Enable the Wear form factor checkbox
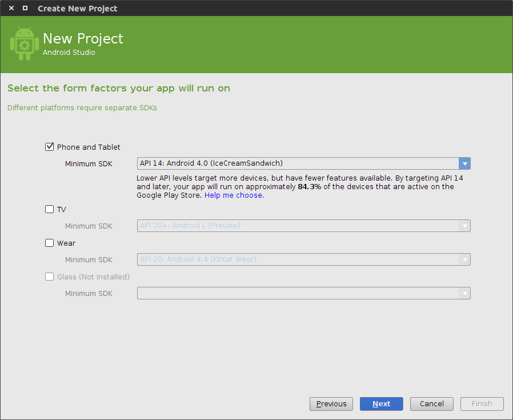 (49, 243)
